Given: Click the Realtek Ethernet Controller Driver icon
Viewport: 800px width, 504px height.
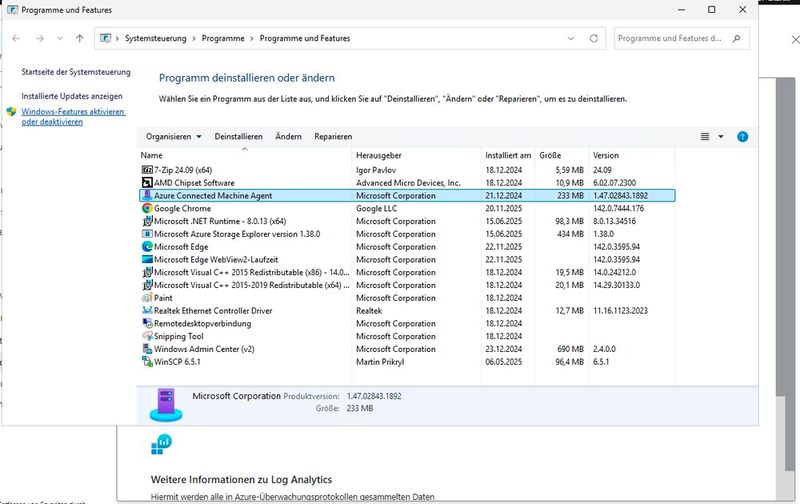Looking at the screenshot, I should click(147, 310).
